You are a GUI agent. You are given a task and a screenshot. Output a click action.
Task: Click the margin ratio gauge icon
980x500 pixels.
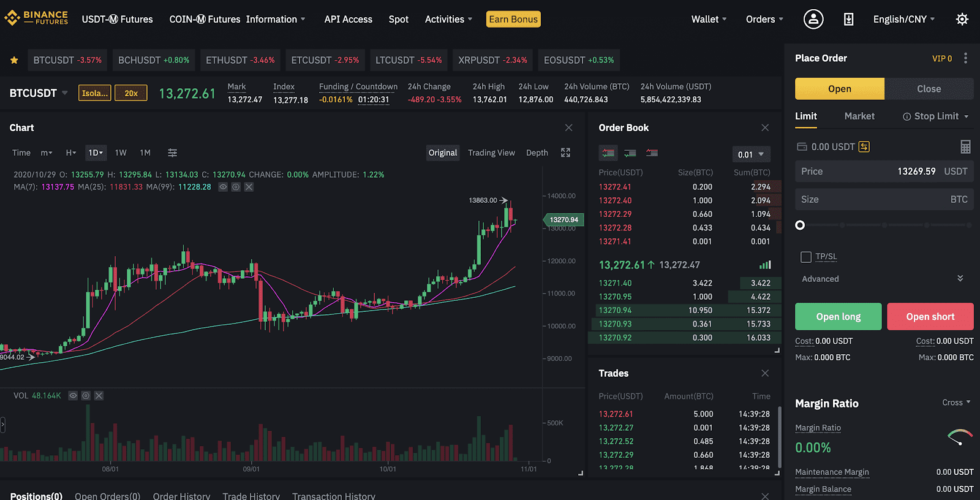tap(960, 436)
